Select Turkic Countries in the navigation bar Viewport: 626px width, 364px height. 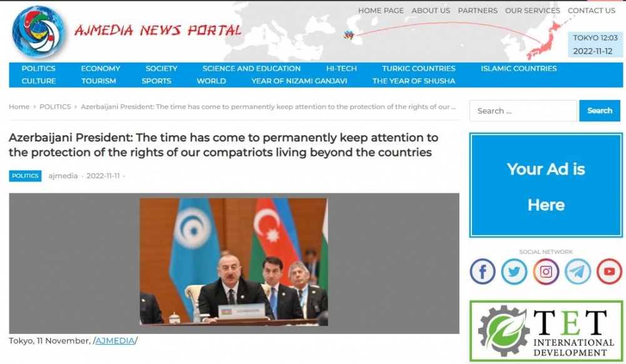coord(418,68)
